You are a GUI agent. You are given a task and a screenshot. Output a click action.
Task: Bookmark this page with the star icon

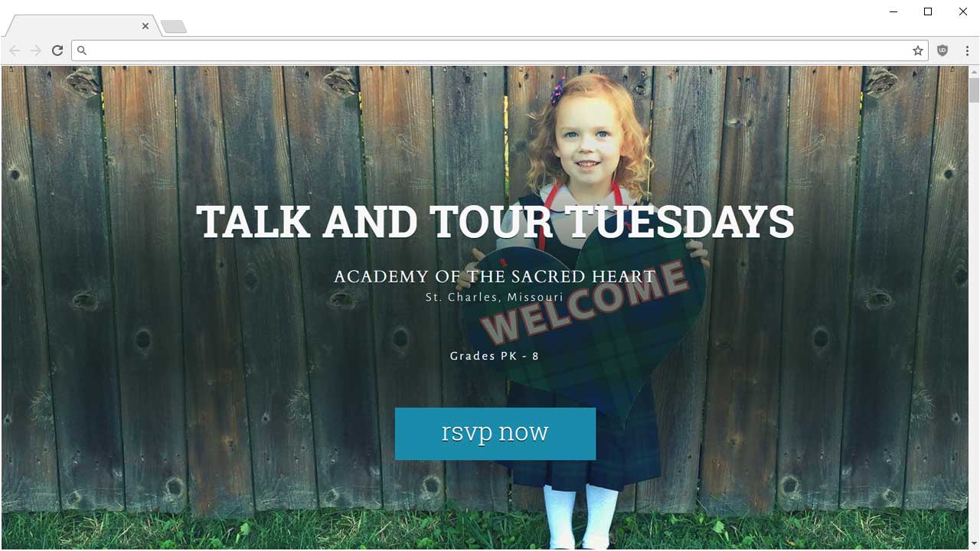point(917,51)
